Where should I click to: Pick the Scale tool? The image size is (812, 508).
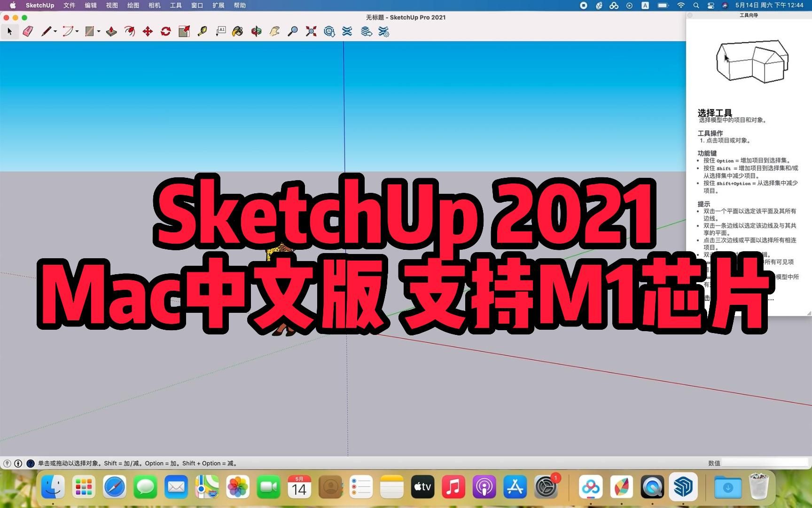(x=184, y=32)
